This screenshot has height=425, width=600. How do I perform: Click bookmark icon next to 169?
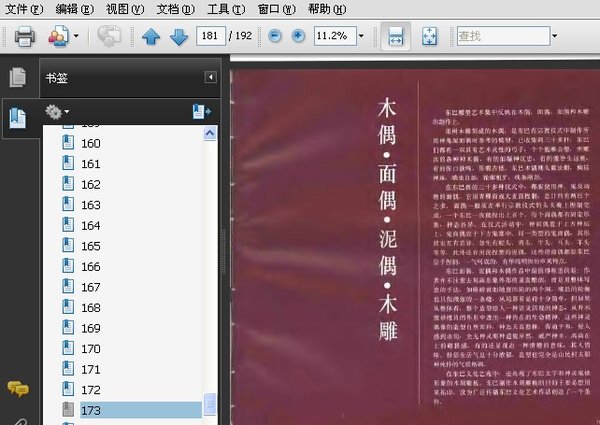68,328
